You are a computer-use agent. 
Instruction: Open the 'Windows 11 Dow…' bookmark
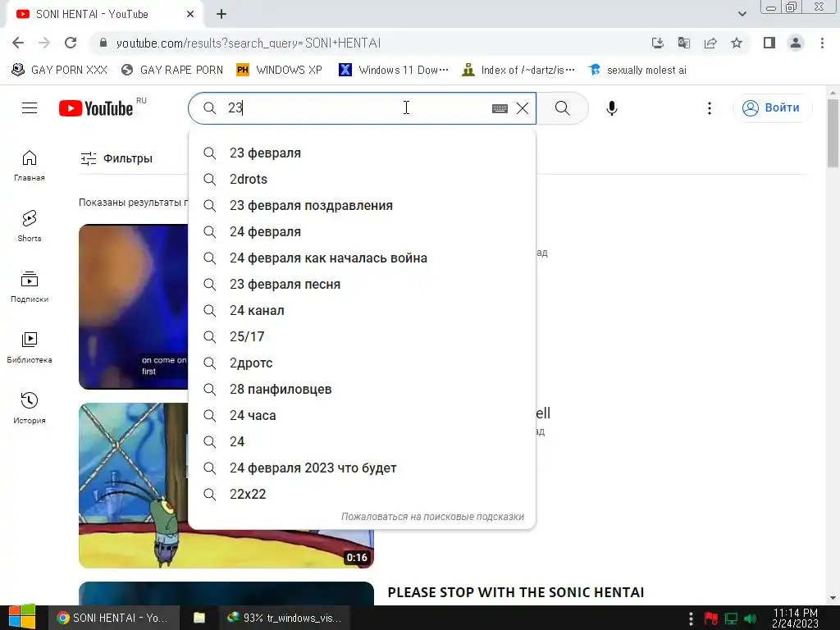click(x=393, y=71)
